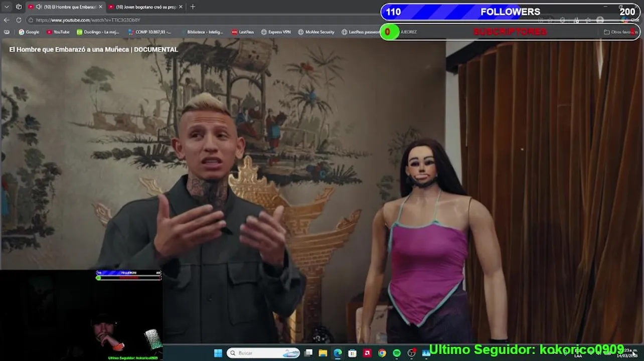
Task: Click the FOLLOWERS goal progress bar
Action: [x=511, y=12]
